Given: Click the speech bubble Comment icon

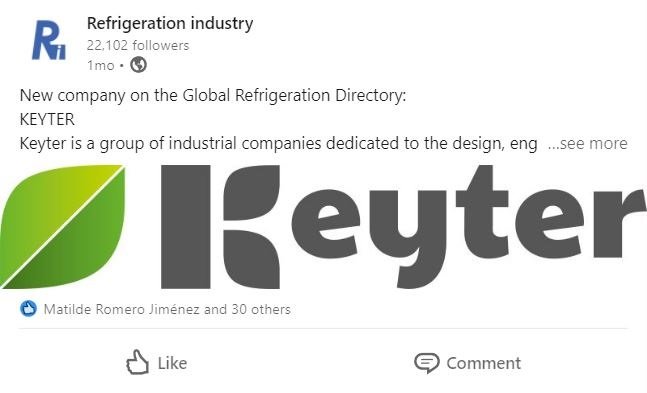Looking at the screenshot, I should click(x=427, y=363).
